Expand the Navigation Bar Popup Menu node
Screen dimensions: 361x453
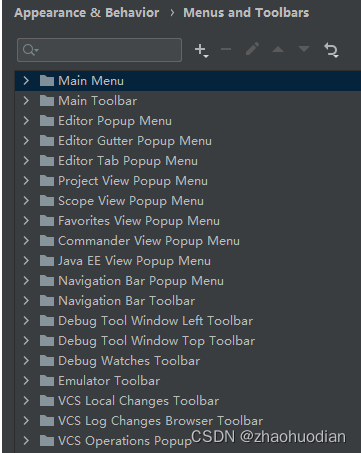point(26,281)
